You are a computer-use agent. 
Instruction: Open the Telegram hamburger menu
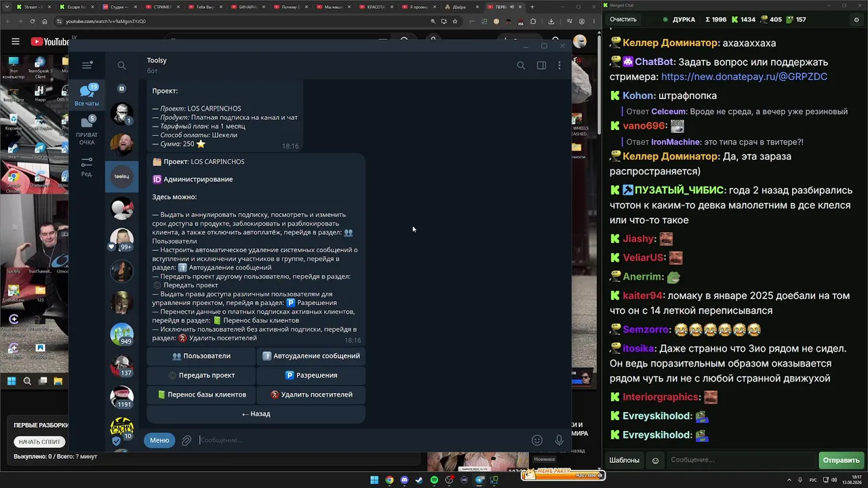pyautogui.click(x=87, y=65)
